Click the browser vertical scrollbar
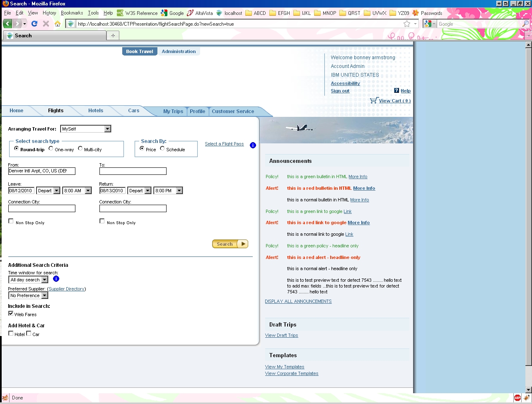This screenshot has height=404, width=532. (528, 207)
